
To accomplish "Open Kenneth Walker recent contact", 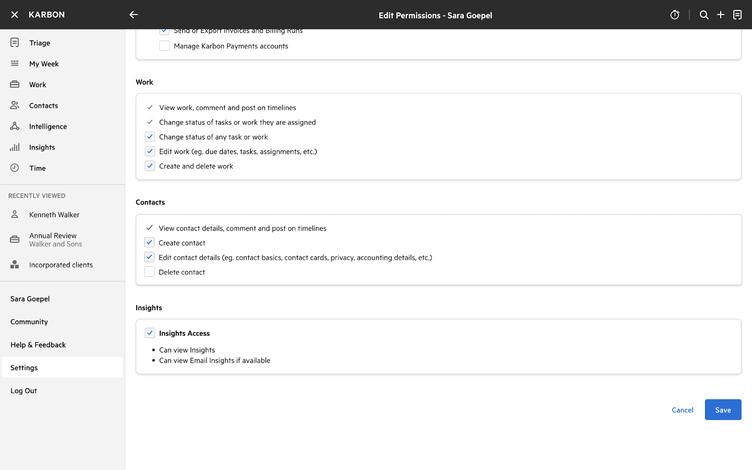I will tap(54, 215).
